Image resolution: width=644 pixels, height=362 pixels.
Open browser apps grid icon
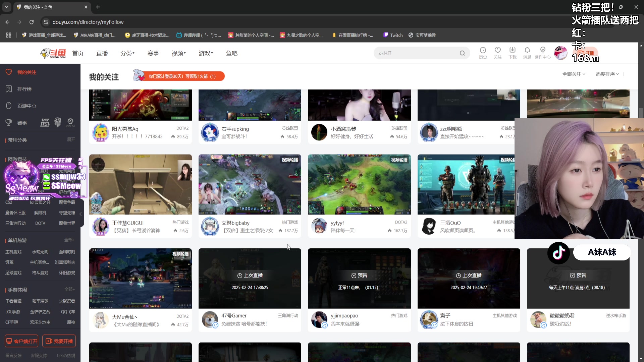(x=9, y=35)
